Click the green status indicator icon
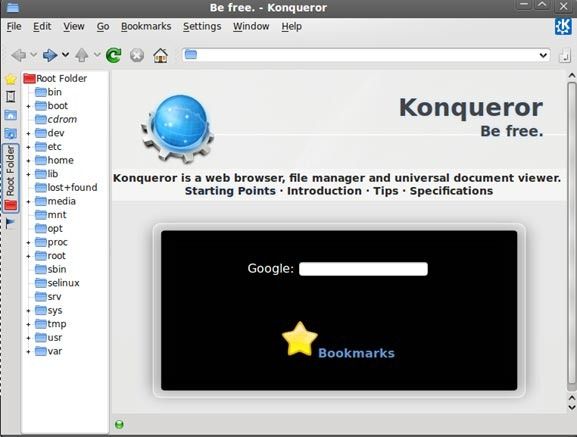This screenshot has width=577, height=437. (x=119, y=424)
